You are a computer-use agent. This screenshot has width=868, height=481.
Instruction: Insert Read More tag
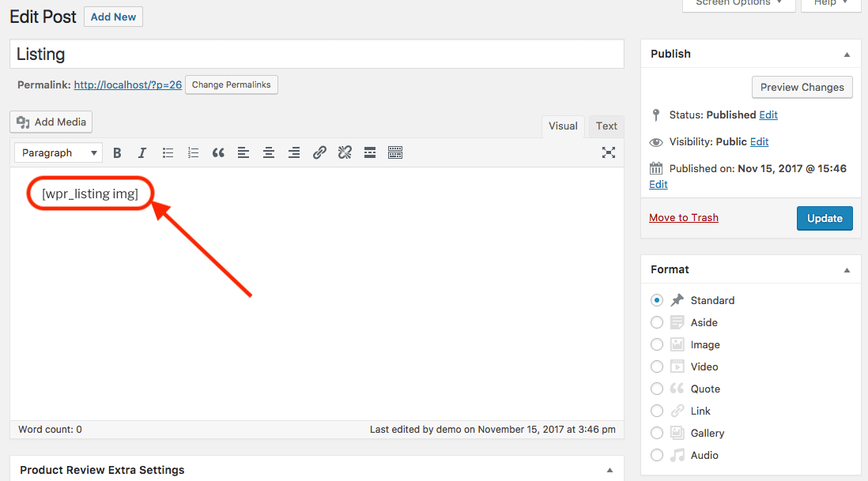(x=370, y=153)
